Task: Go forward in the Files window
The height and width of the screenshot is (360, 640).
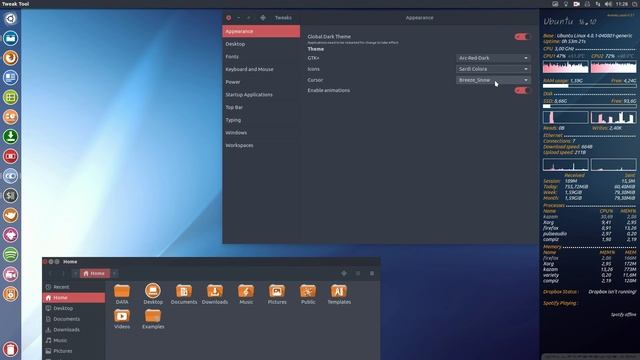Action: (63, 273)
